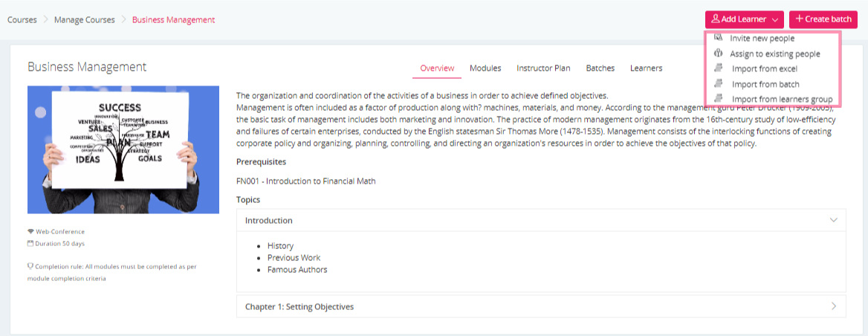Image resolution: width=868 pixels, height=336 pixels.
Task: Navigate to Manage Courses breadcrumb
Action: (85, 19)
